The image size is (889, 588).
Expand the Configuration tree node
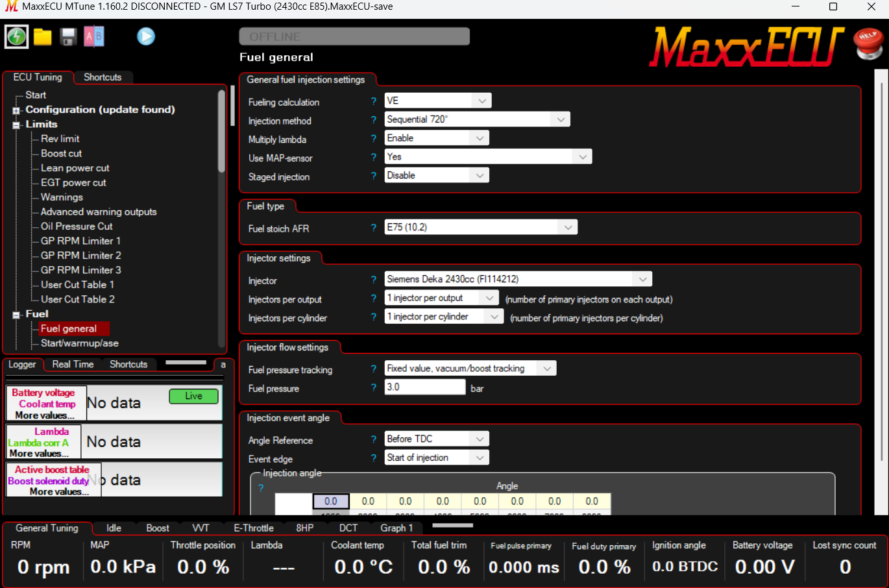pyautogui.click(x=16, y=110)
